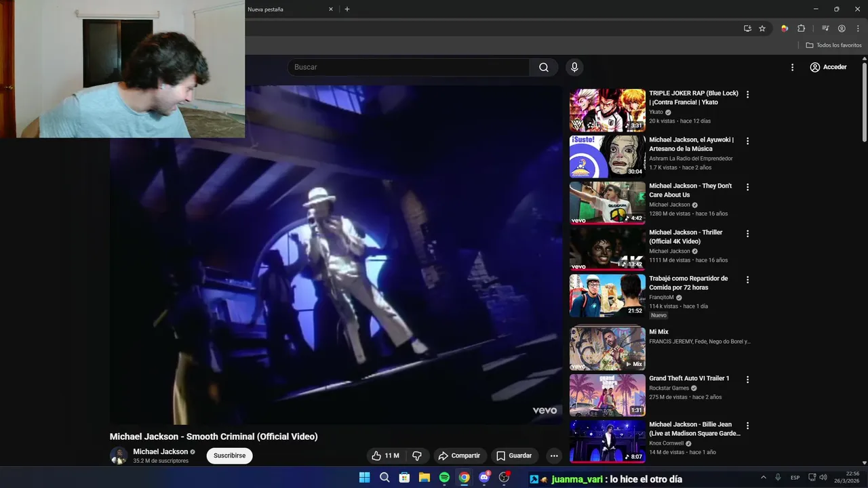Open Trabajé como Repartidor de Comida title
The width and height of the screenshot is (868, 488).
(x=688, y=283)
